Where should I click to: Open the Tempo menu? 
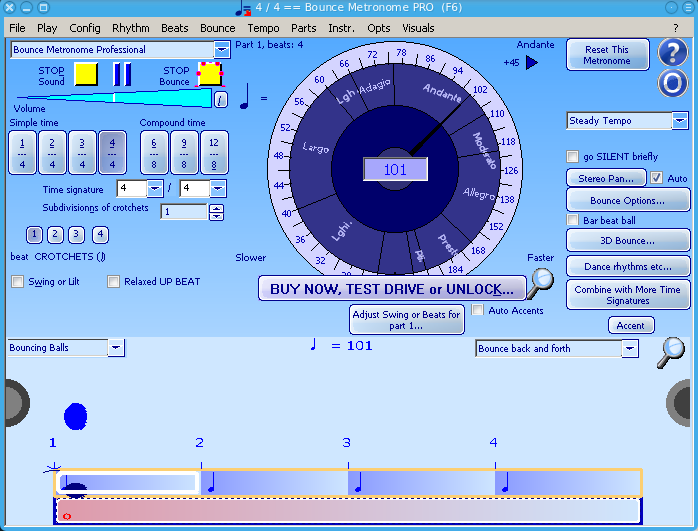(x=263, y=28)
